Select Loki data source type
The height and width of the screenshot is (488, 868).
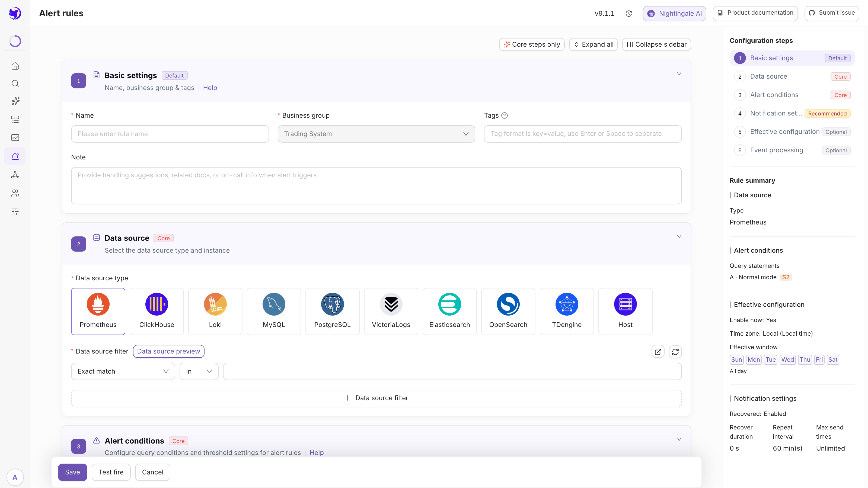tap(215, 312)
